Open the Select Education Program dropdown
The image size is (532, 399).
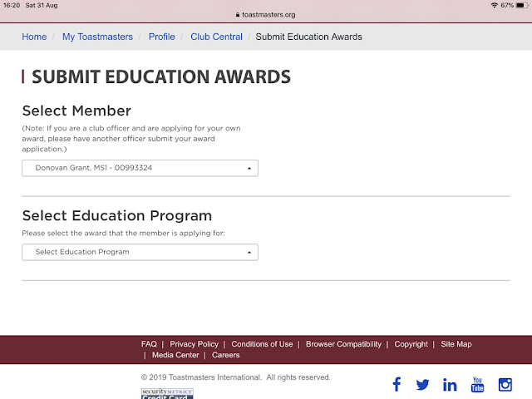point(140,252)
